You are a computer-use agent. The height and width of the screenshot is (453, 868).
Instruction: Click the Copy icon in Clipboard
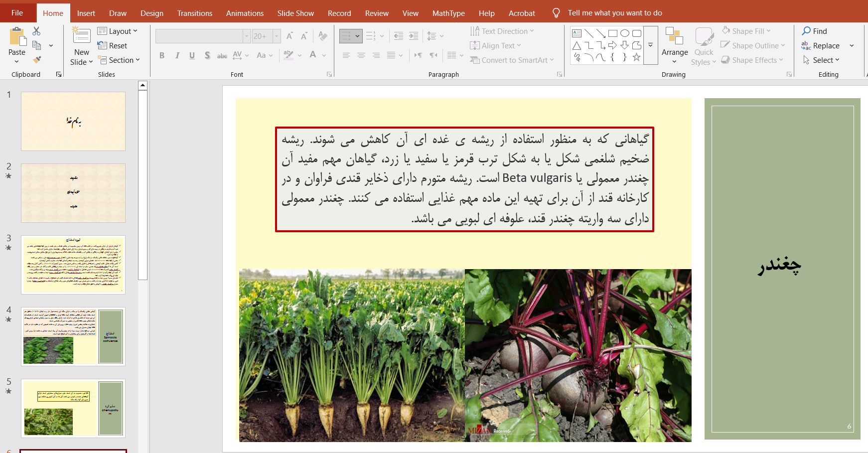[36, 45]
